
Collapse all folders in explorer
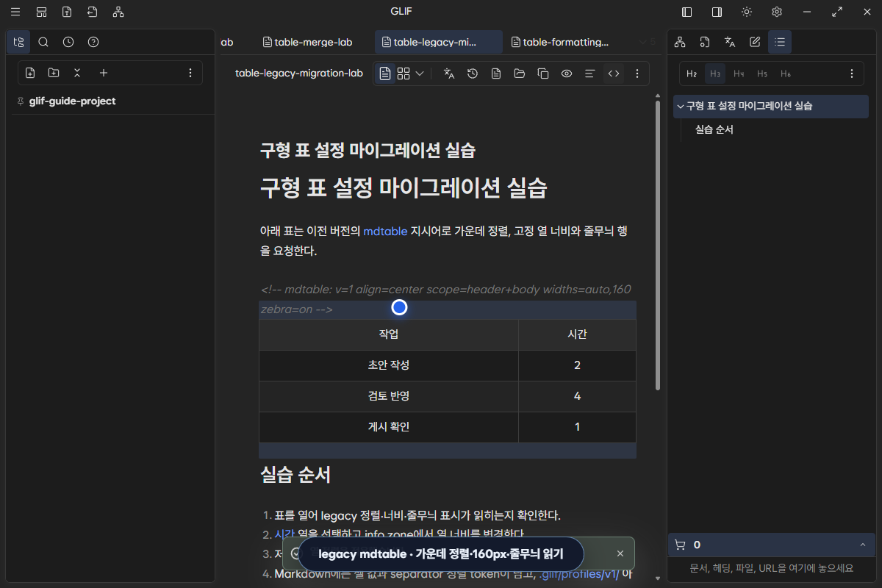[77, 73]
